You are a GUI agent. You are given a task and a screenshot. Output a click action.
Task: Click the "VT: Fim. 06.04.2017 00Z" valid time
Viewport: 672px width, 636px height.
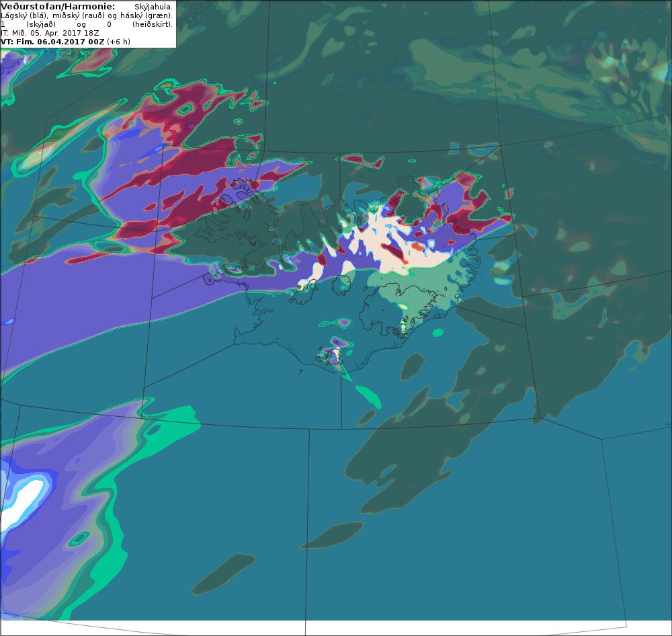click(x=52, y=42)
